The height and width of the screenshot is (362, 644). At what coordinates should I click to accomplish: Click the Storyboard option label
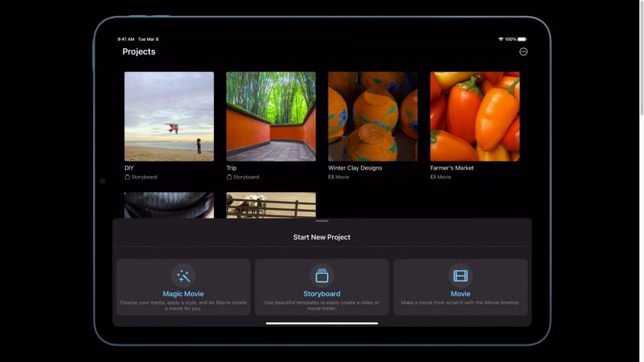[322, 293]
